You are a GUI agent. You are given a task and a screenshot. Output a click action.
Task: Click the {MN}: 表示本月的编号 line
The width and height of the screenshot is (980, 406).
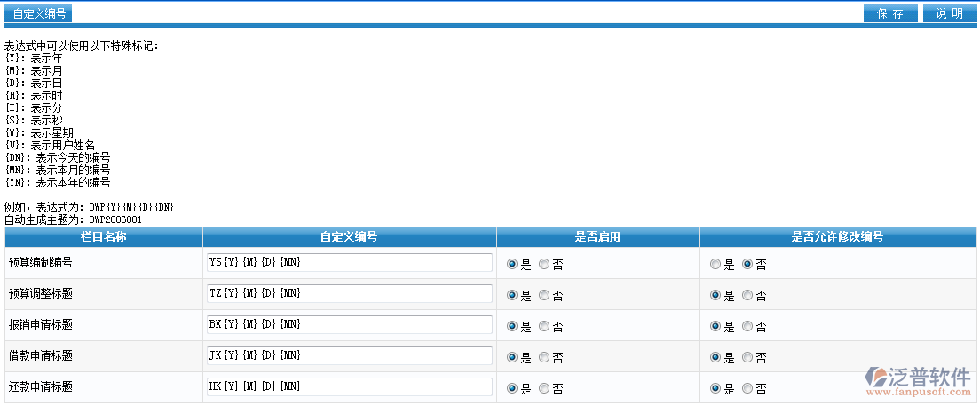click(x=58, y=171)
